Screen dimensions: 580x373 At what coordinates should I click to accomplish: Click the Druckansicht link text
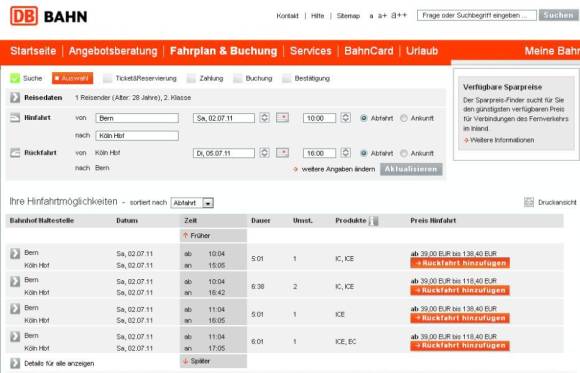(x=557, y=202)
